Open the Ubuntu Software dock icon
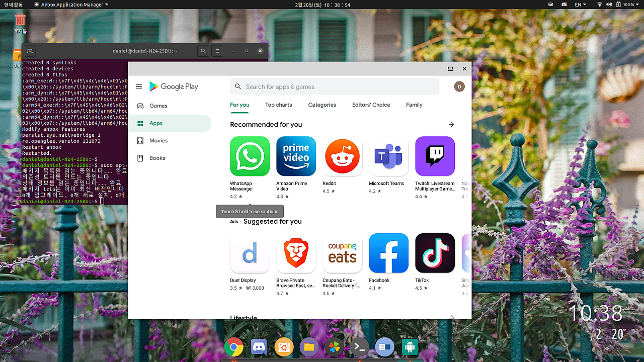 tap(284, 347)
